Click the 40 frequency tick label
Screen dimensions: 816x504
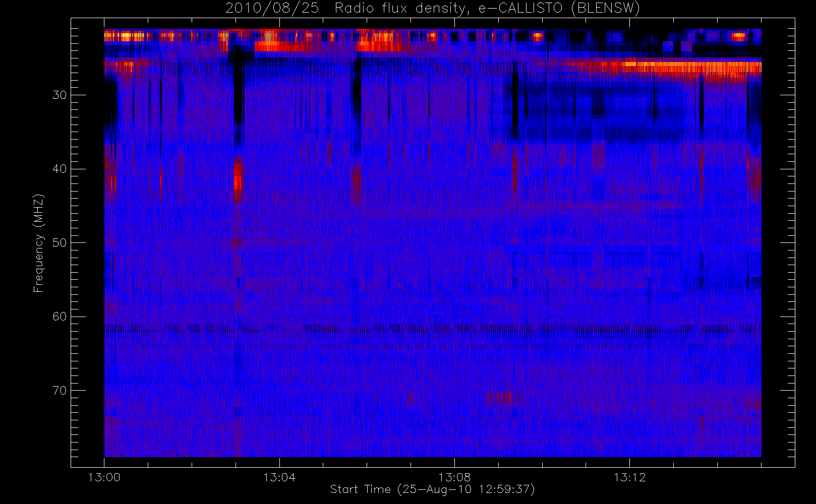pyautogui.click(x=60, y=169)
